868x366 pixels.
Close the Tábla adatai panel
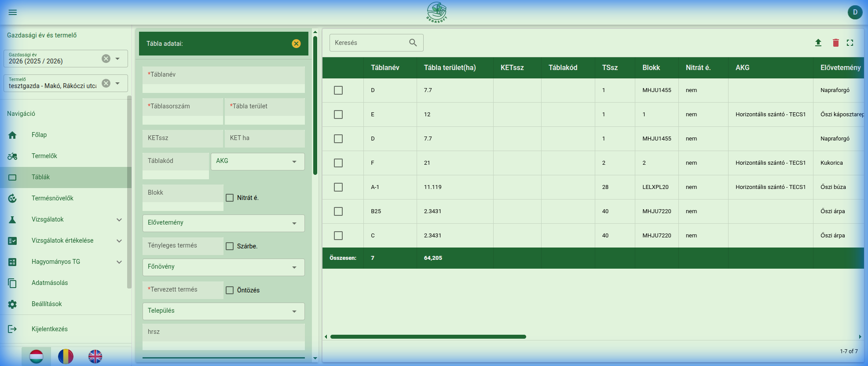[x=296, y=44]
